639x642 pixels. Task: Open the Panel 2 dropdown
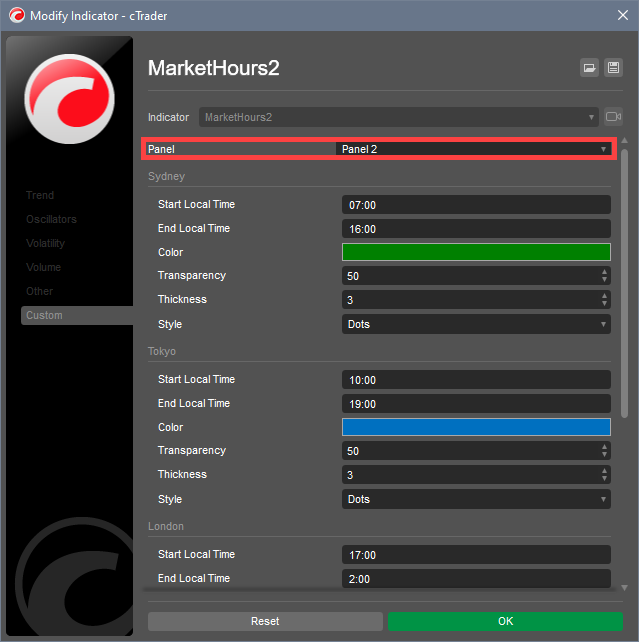473,149
